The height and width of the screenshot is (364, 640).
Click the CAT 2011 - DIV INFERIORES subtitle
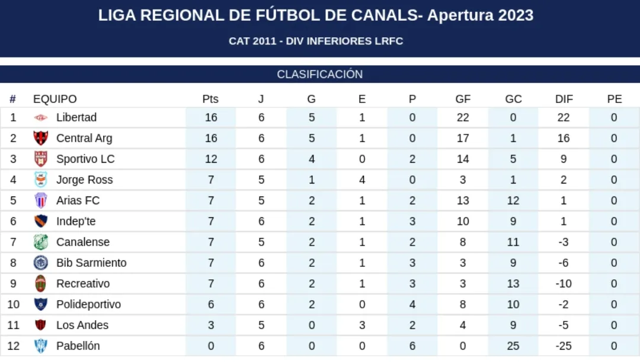(x=316, y=41)
